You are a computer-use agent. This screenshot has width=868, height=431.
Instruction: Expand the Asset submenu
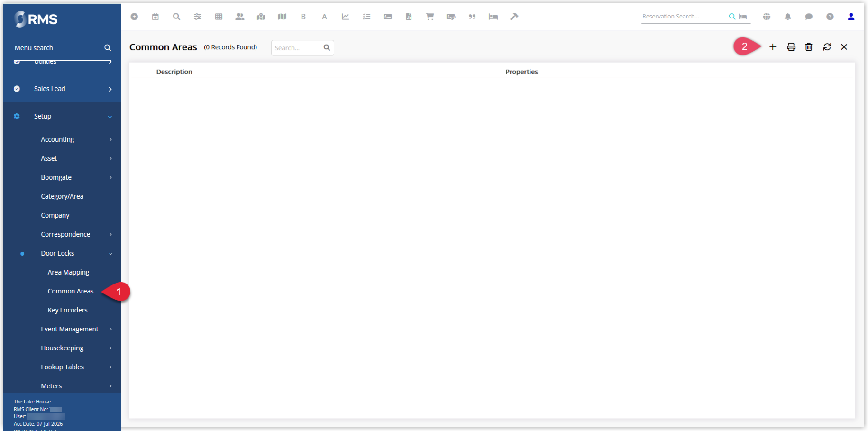pos(62,158)
